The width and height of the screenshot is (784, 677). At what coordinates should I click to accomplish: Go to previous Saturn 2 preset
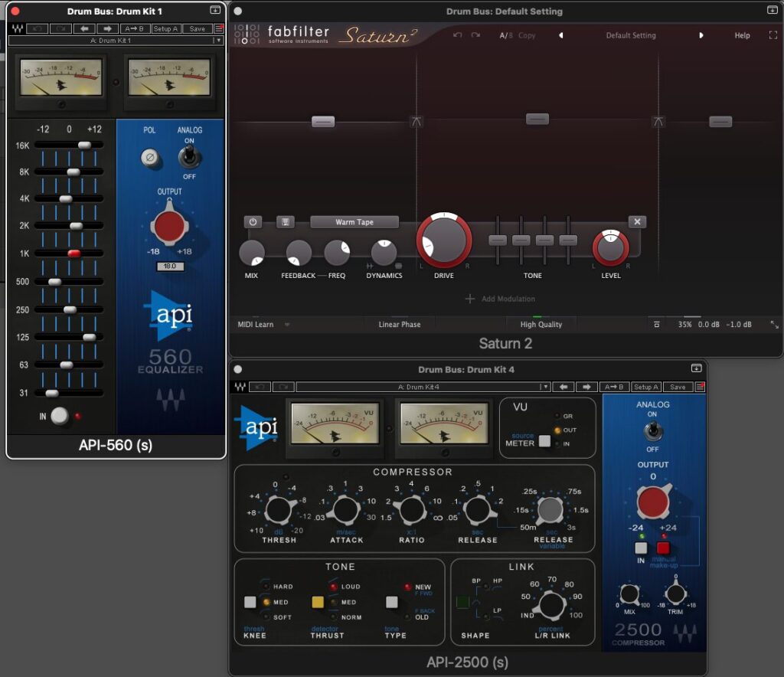(561, 35)
